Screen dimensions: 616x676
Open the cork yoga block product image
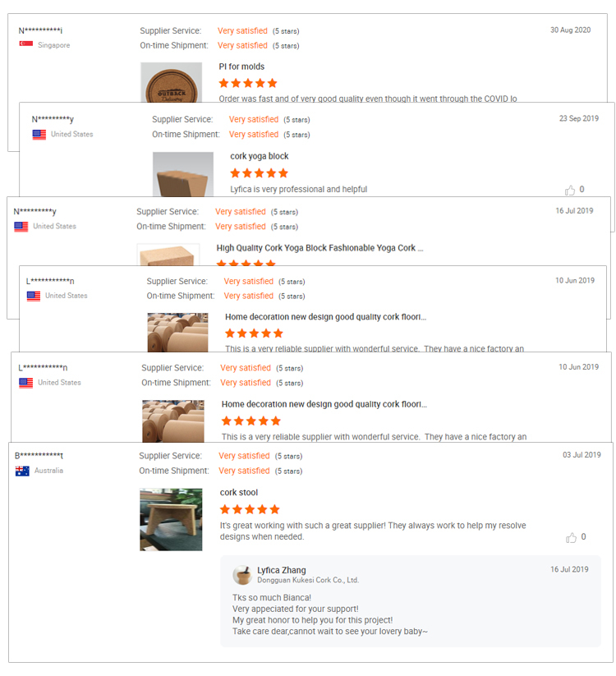183,174
